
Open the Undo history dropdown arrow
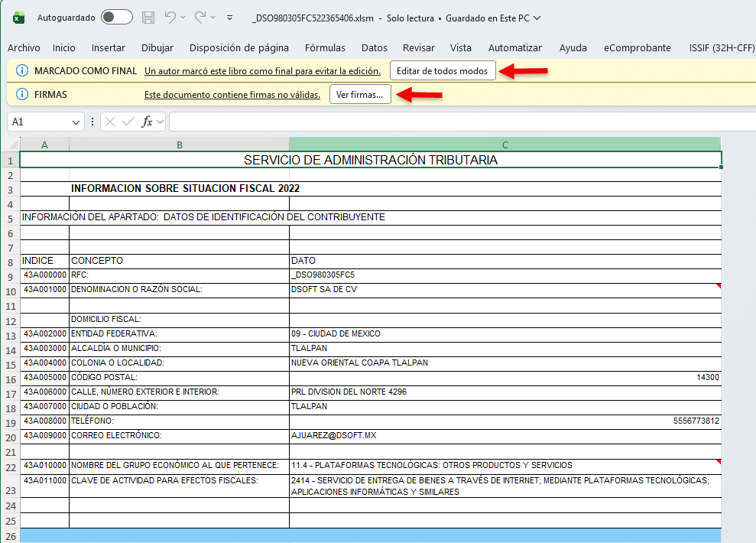click(184, 17)
